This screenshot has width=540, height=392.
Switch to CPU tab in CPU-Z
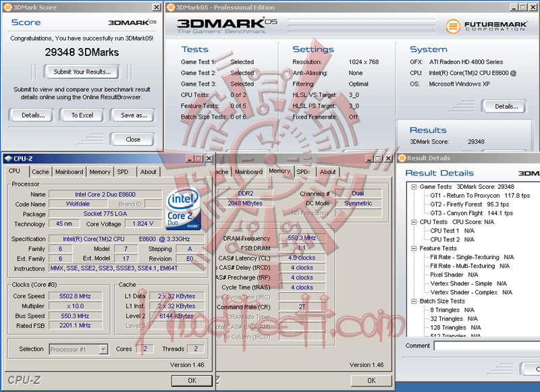[x=14, y=171]
